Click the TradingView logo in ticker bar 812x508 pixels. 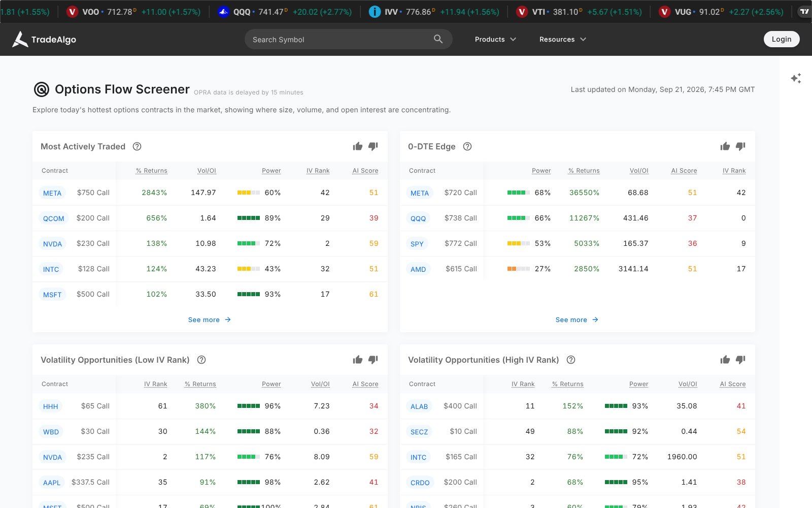click(x=805, y=12)
